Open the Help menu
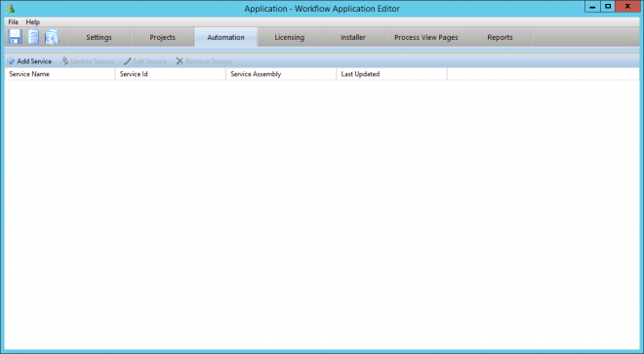 33,22
